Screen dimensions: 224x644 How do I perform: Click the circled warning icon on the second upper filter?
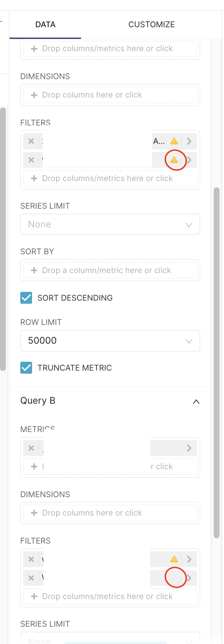pyautogui.click(x=174, y=160)
